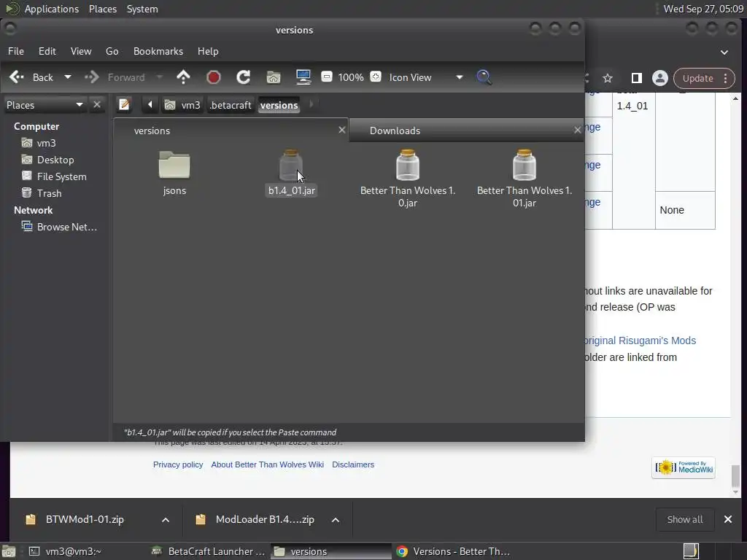Click the search magnifier icon
The height and width of the screenshot is (560, 747).
point(484,77)
